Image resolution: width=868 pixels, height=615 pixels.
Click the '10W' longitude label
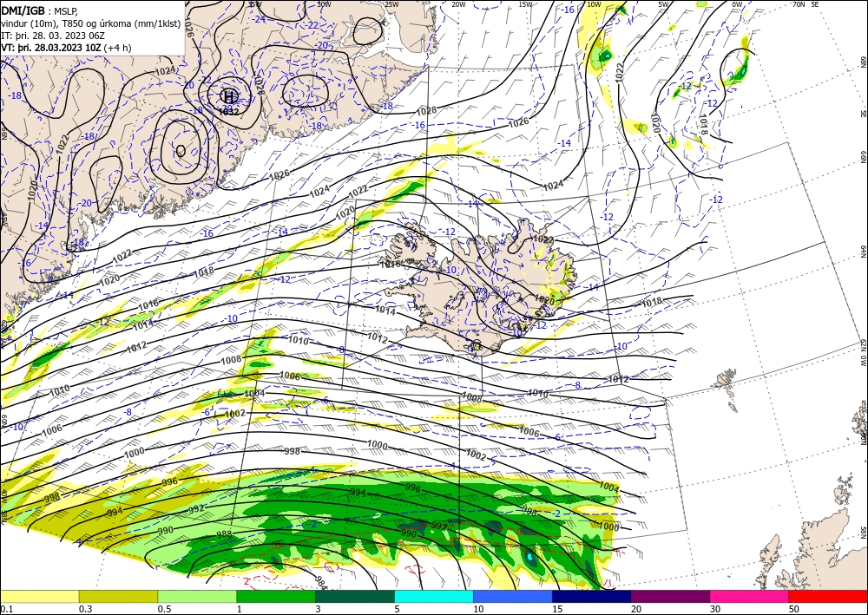pos(594,4)
